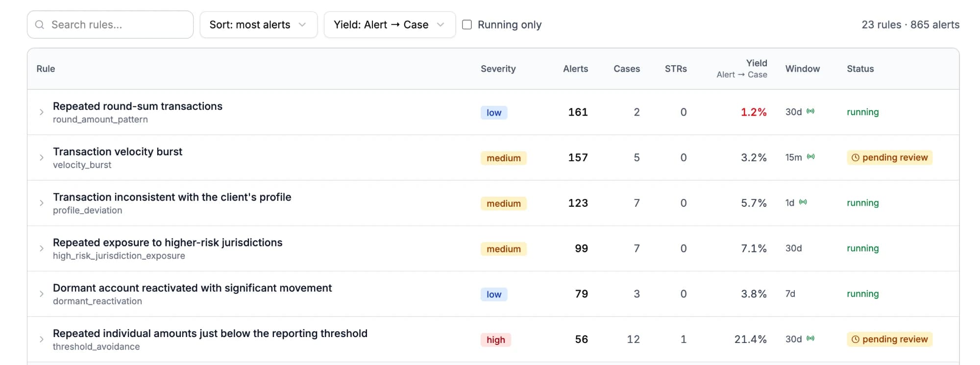Expand the Repeated round-sum transactions row
The height and width of the screenshot is (365, 980).
(x=42, y=112)
